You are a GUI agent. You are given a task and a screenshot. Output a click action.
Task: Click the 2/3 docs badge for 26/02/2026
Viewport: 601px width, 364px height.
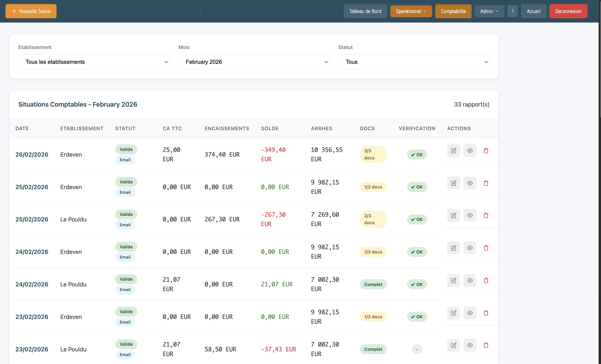tap(373, 154)
